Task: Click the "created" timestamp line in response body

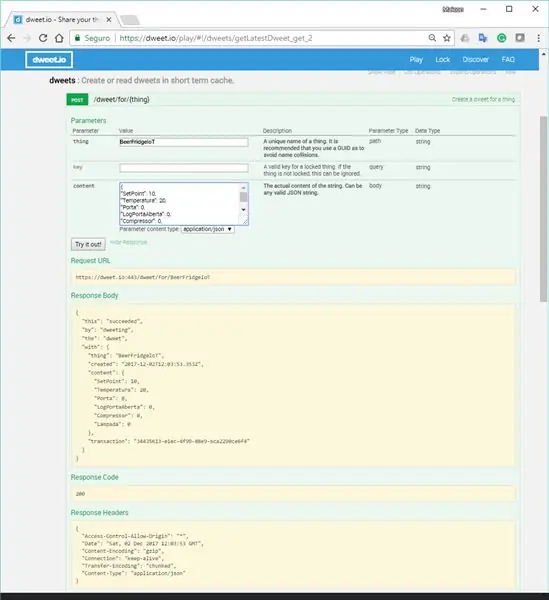Action: click(146, 364)
